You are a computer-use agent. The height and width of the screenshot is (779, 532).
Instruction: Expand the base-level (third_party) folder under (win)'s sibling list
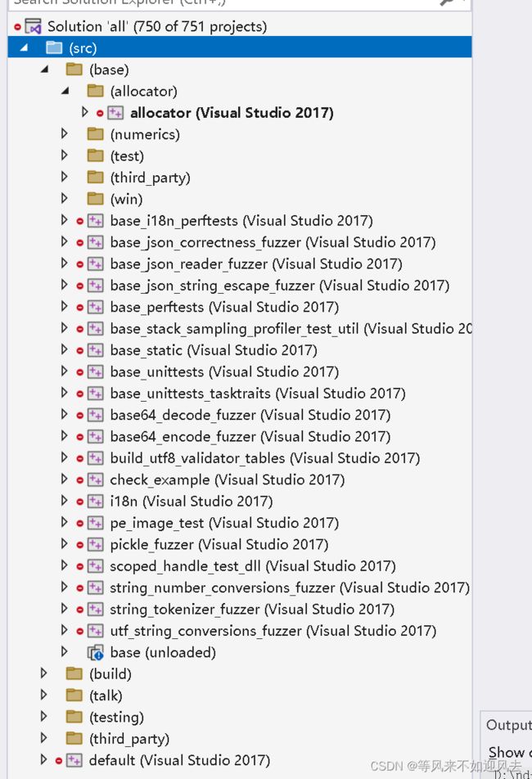[x=64, y=177]
